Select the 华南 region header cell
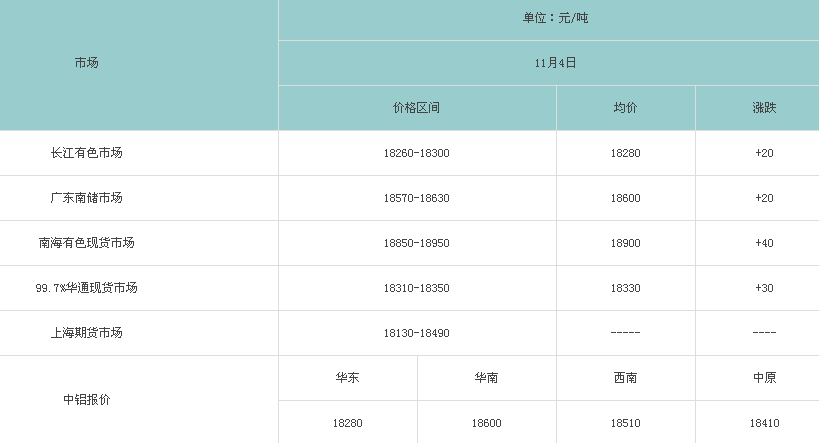 487,378
